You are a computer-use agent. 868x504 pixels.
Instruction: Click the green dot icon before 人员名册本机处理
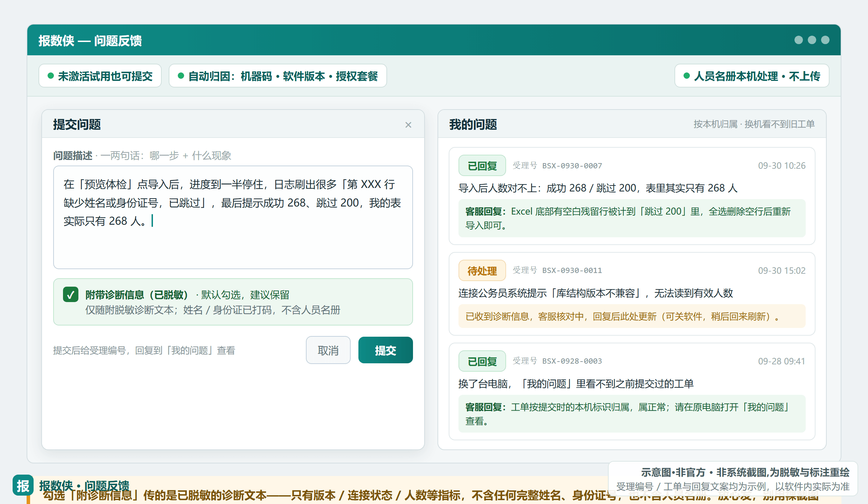[687, 76]
